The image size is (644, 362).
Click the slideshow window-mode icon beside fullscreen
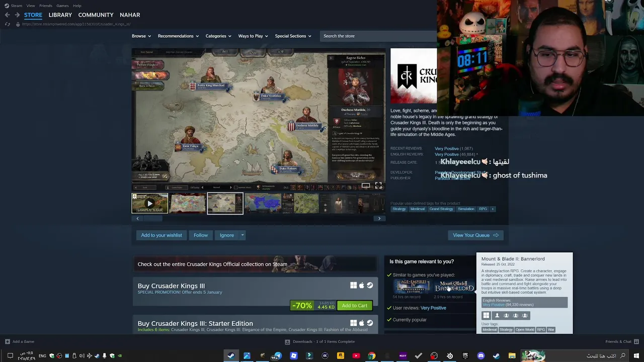366,186
